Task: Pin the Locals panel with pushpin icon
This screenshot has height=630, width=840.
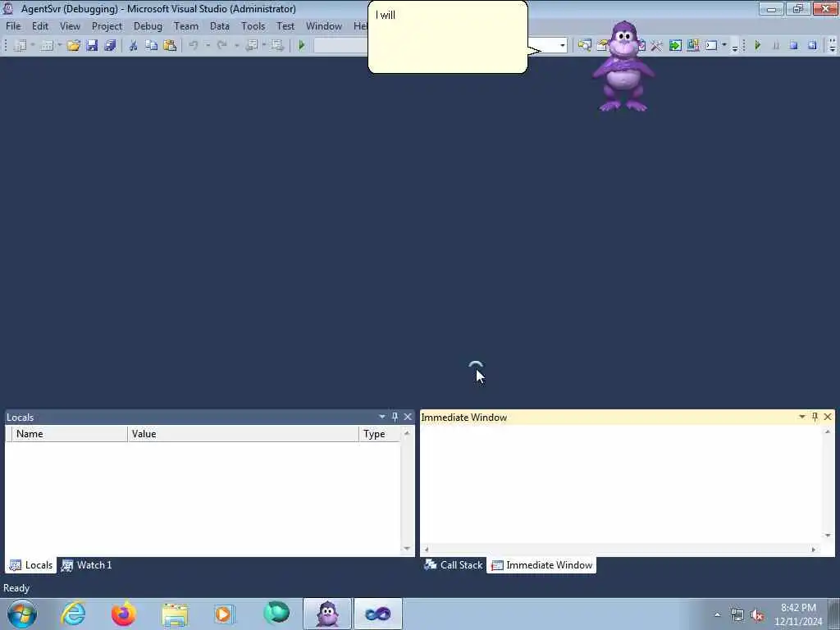Action: 395,417
